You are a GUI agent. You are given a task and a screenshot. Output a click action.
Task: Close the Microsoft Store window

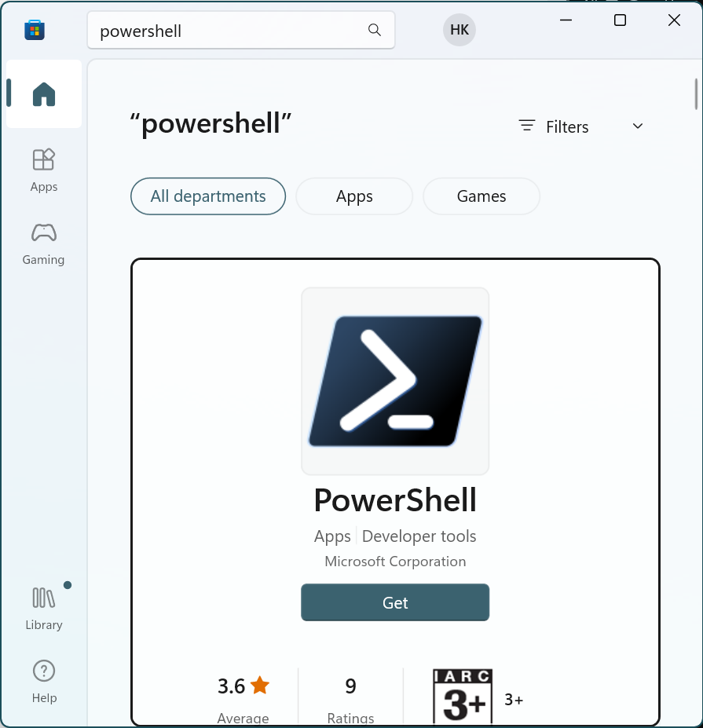[674, 20]
